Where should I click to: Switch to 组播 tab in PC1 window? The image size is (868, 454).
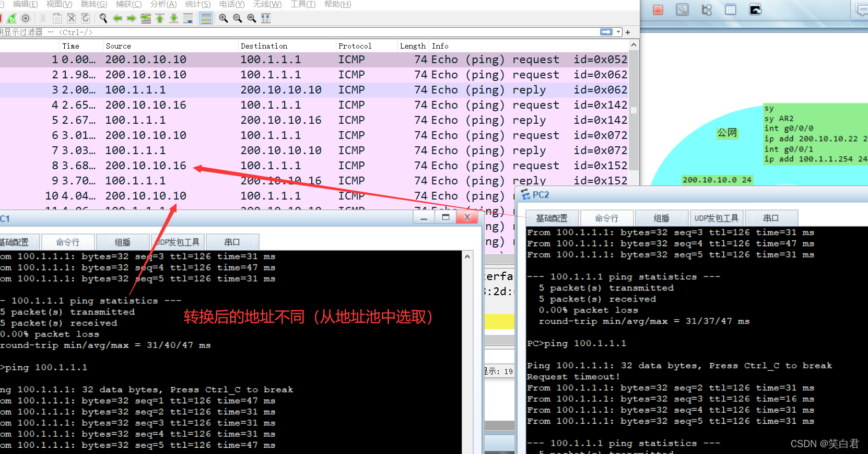coord(123,242)
